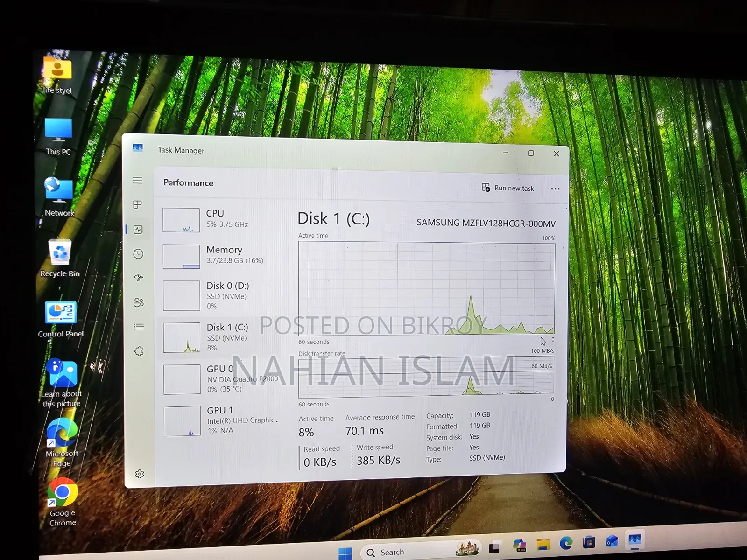Open Microsoft Edge desktop shortcut

pyautogui.click(x=62, y=442)
